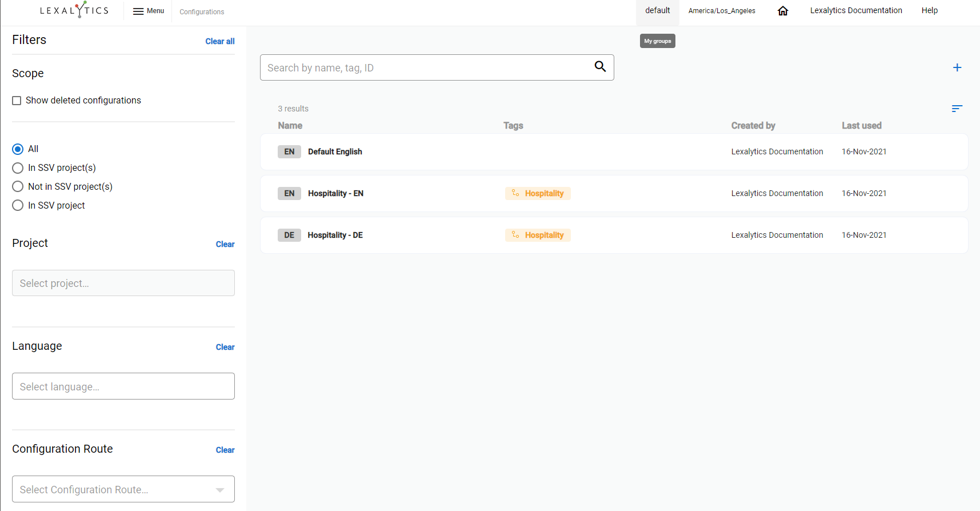Open the Help menu
This screenshot has width=980, height=511.
click(930, 10)
